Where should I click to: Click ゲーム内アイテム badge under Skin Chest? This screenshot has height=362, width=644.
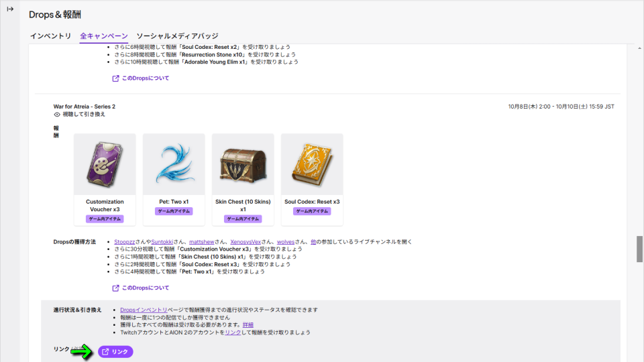(x=243, y=219)
